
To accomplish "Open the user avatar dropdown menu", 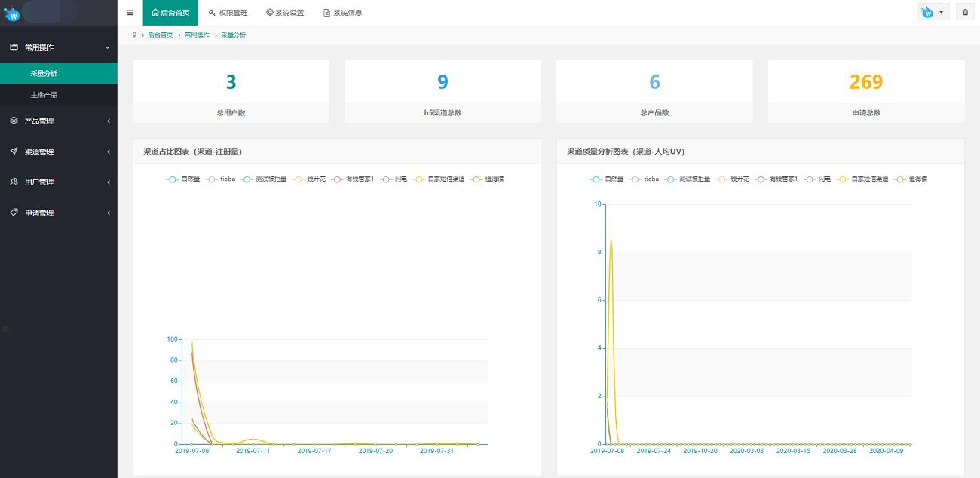I will (x=933, y=13).
